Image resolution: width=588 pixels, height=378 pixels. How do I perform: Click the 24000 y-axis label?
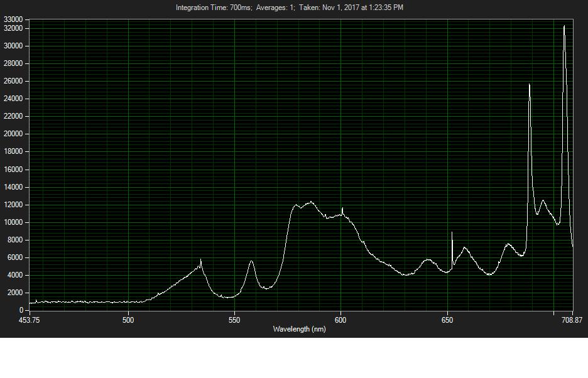(x=13, y=99)
